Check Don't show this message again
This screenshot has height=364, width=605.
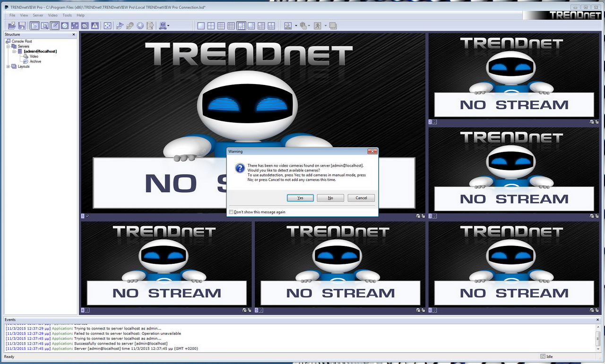click(x=231, y=212)
